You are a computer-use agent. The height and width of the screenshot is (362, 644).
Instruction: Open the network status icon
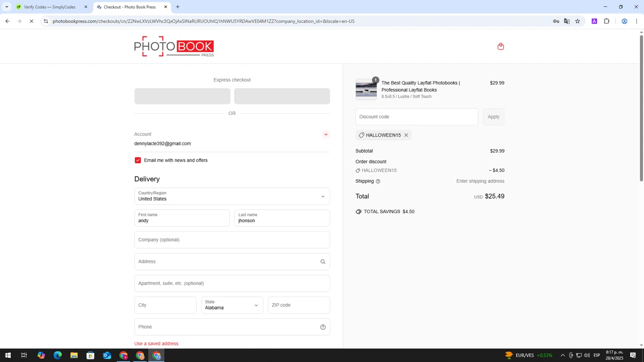pyautogui.click(x=579, y=355)
